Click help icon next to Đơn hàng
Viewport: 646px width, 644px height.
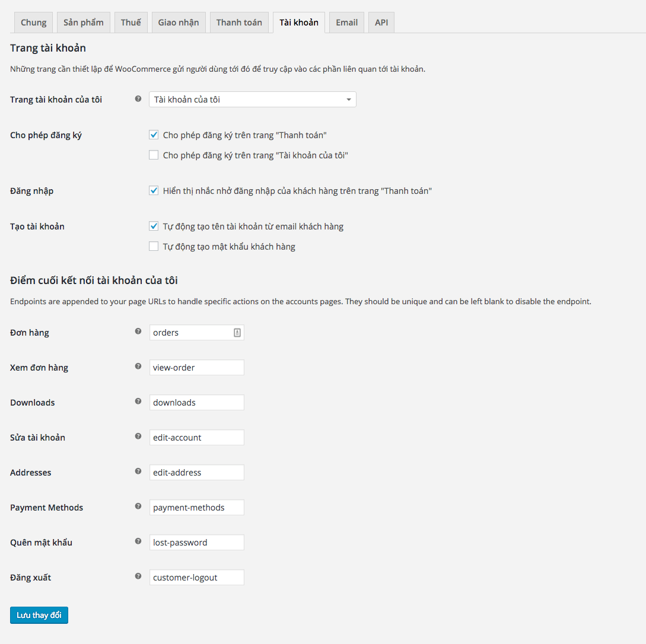(x=138, y=331)
